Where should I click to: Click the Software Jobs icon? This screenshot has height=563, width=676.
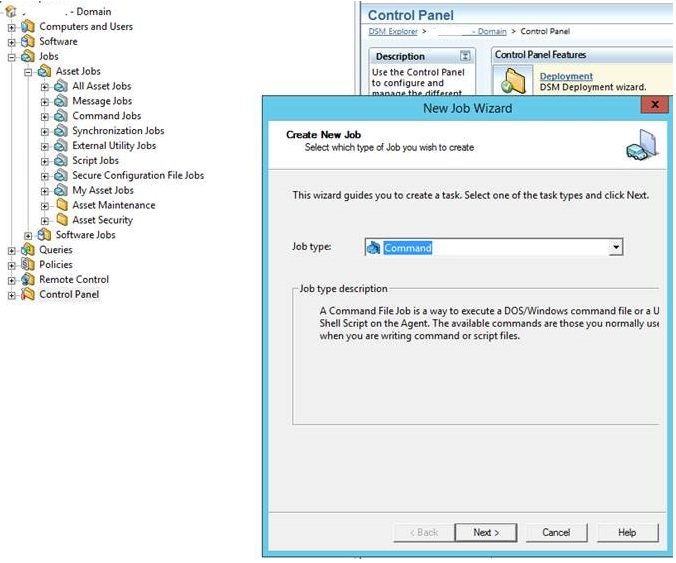pos(44,235)
